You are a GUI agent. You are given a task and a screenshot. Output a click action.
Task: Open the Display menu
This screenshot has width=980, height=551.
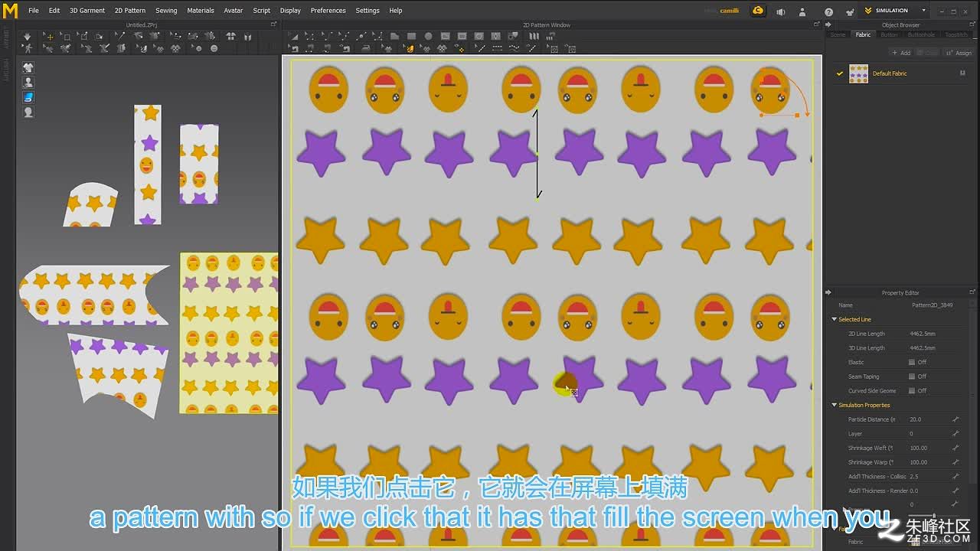click(290, 11)
